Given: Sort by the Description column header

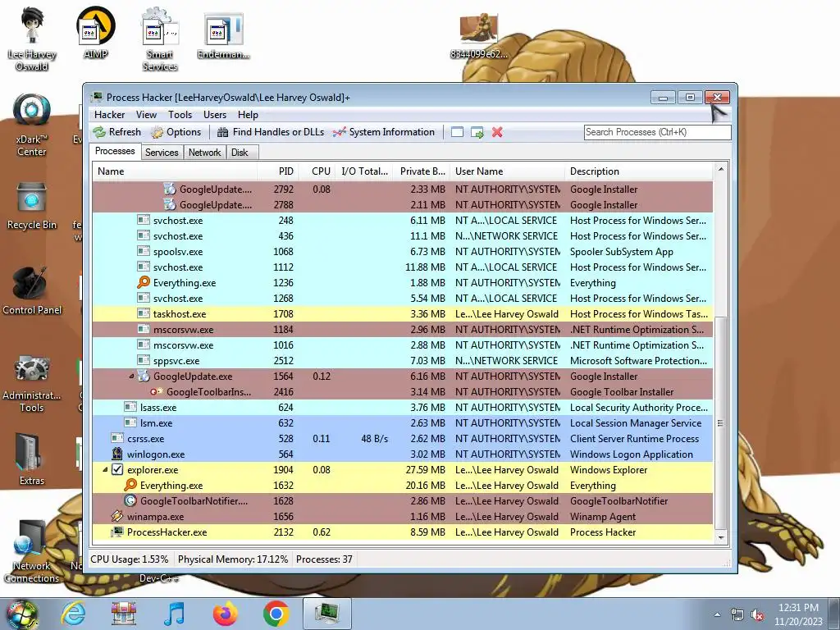Looking at the screenshot, I should 638,171.
